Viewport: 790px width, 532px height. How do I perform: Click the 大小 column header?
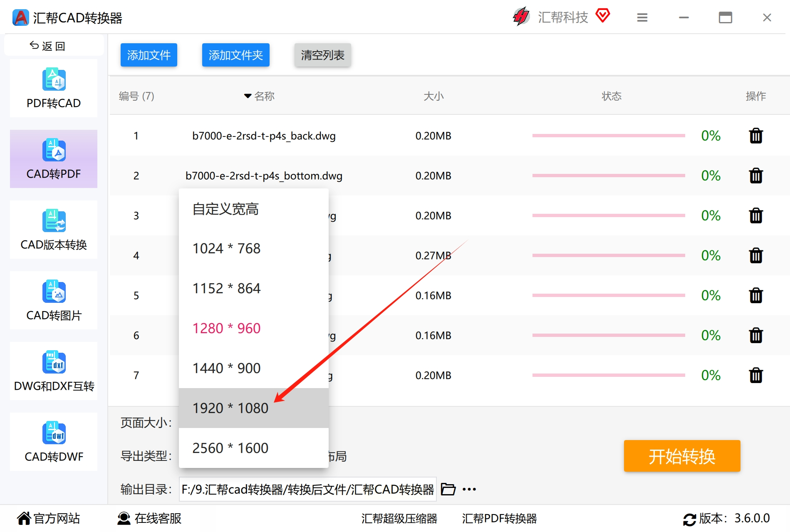click(433, 96)
